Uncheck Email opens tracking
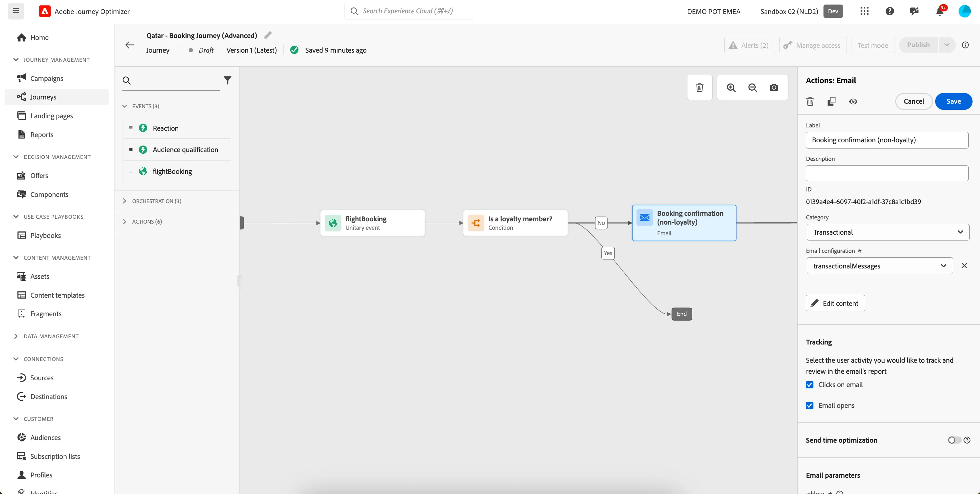 pyautogui.click(x=810, y=406)
